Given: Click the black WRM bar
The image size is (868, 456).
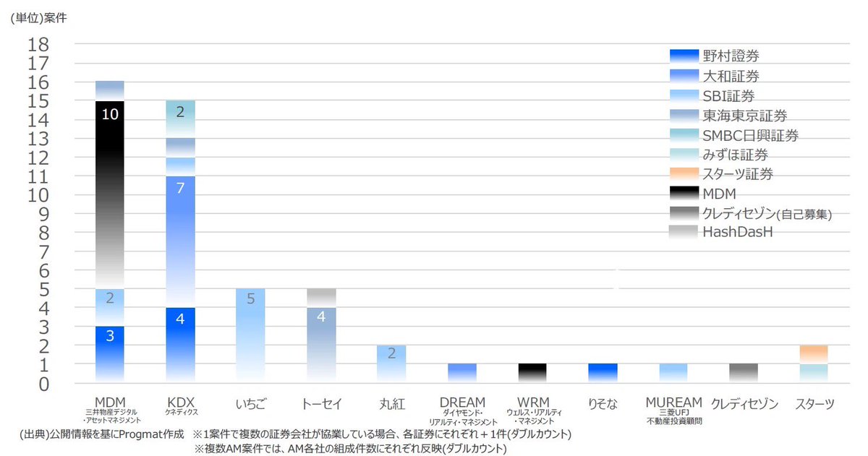Looking at the screenshot, I should (x=532, y=373).
